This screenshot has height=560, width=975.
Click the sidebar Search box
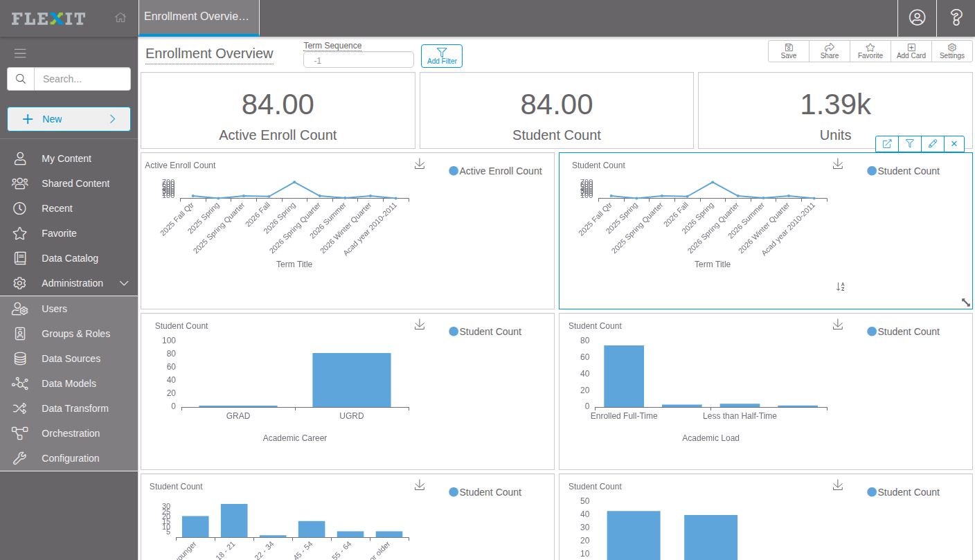(x=82, y=79)
